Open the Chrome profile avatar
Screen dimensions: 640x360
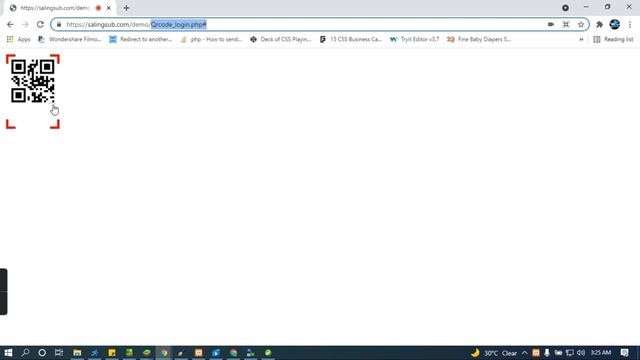click(x=615, y=24)
